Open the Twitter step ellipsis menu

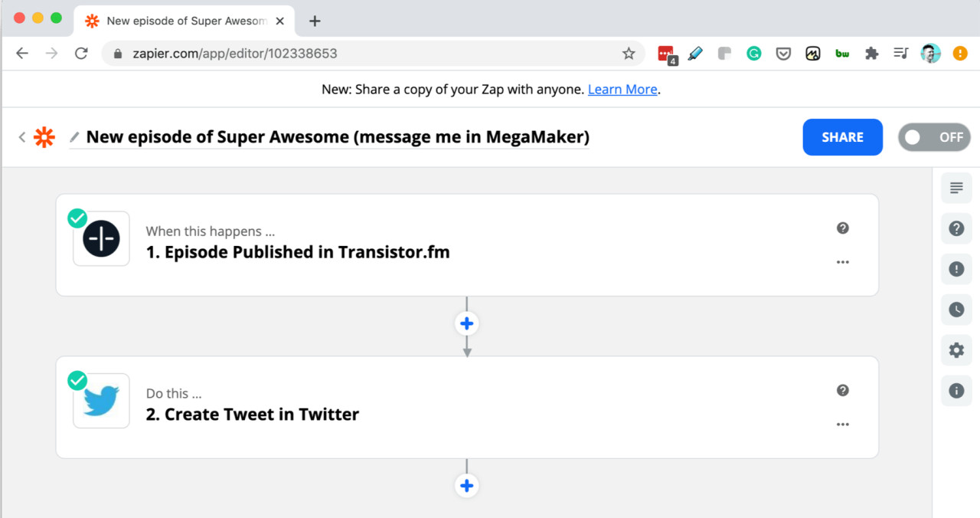842,424
